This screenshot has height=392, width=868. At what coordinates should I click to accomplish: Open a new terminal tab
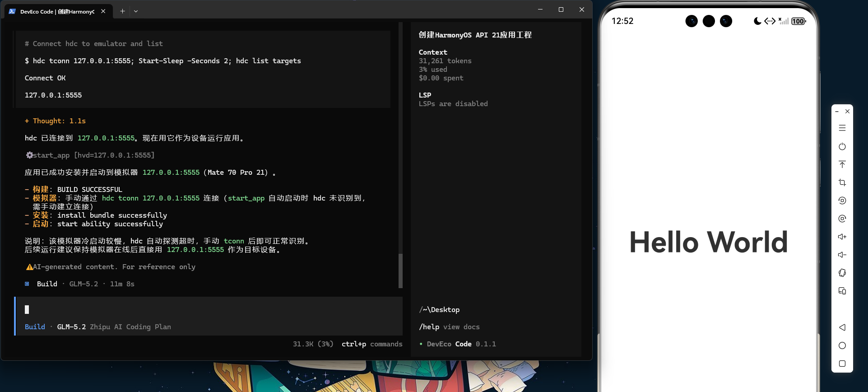pos(122,11)
